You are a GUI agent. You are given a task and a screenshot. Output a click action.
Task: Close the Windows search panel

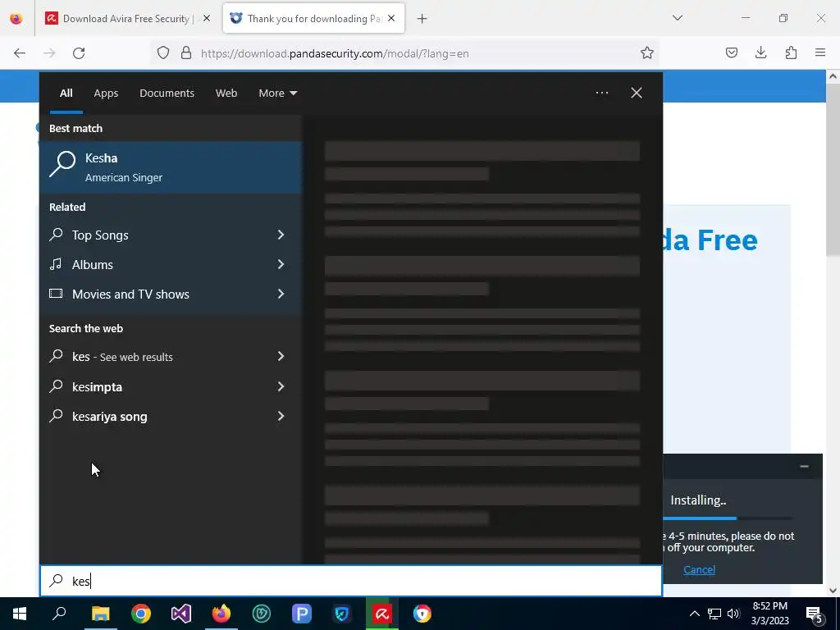click(637, 93)
